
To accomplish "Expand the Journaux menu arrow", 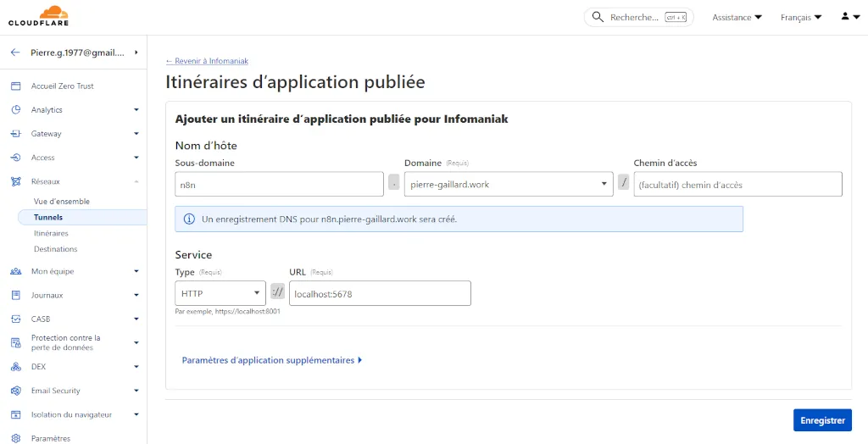I will (136, 296).
